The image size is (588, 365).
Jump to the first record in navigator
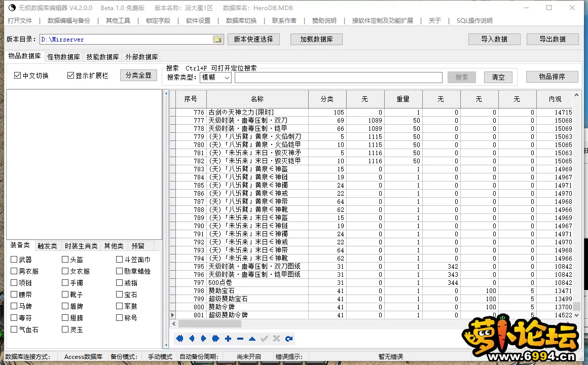pyautogui.click(x=179, y=339)
